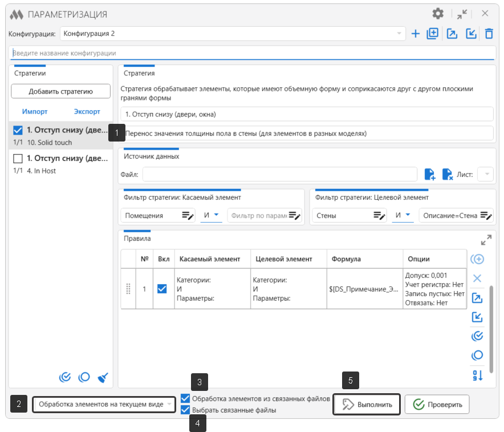Image resolution: width=504 pixels, height=432 pixels.
Task: Open the Конфигурация 2 dropdown
Action: coord(233,34)
